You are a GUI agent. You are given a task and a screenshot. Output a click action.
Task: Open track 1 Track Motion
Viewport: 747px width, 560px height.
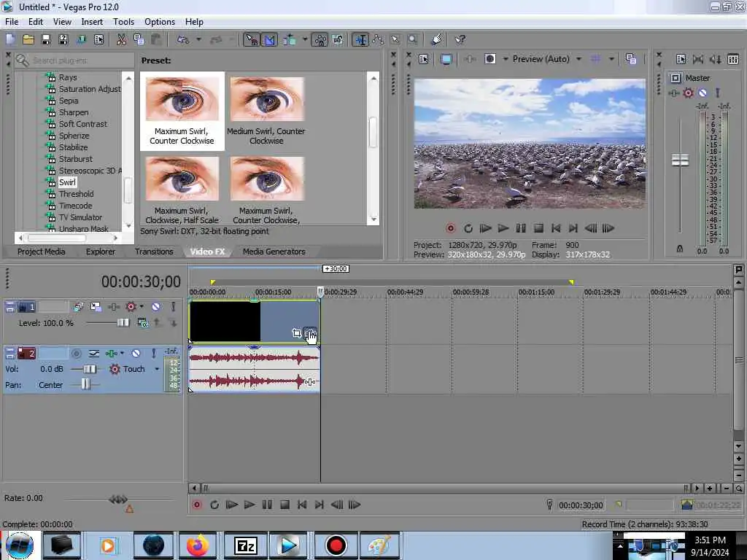point(96,307)
